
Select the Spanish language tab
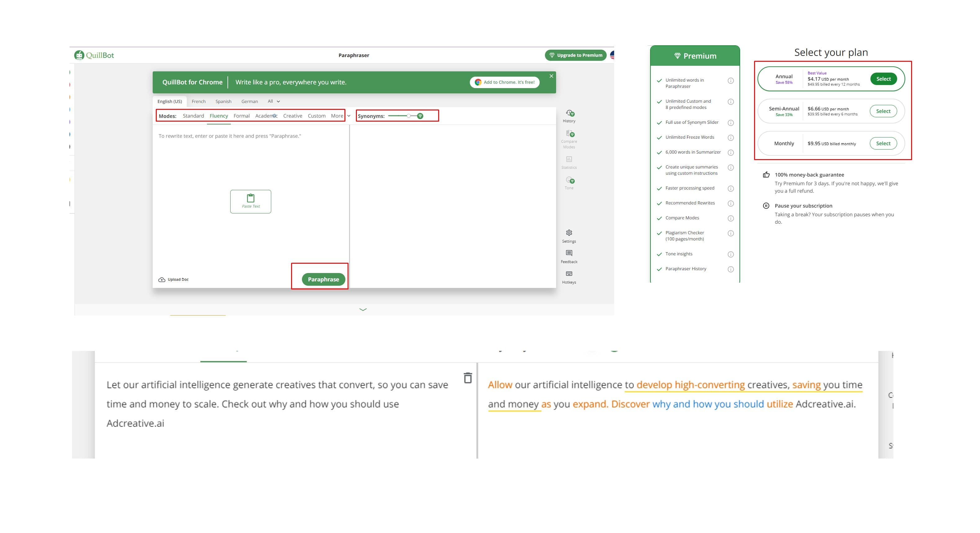coord(223,101)
